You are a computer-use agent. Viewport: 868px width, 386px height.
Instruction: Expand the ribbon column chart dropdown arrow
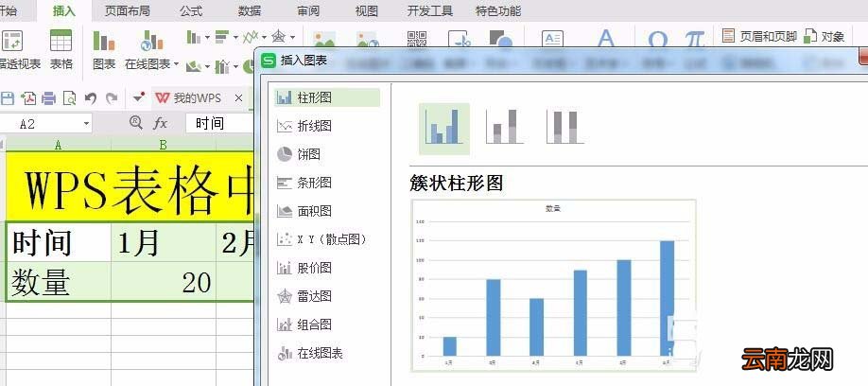(x=208, y=38)
